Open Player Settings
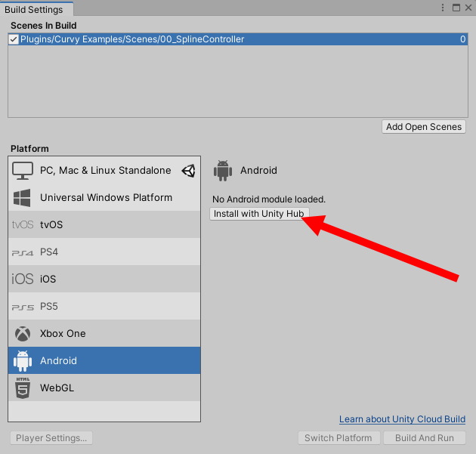This screenshot has width=476, height=454. click(51, 438)
